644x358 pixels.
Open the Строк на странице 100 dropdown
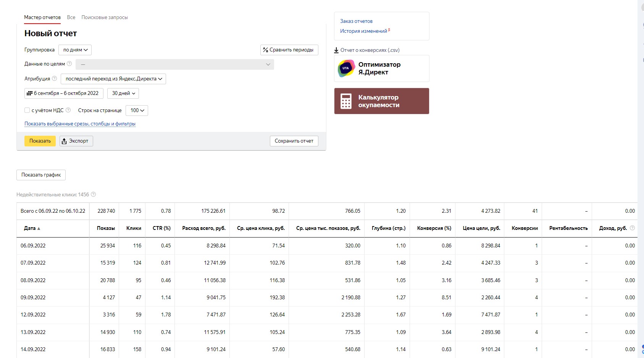click(x=137, y=111)
